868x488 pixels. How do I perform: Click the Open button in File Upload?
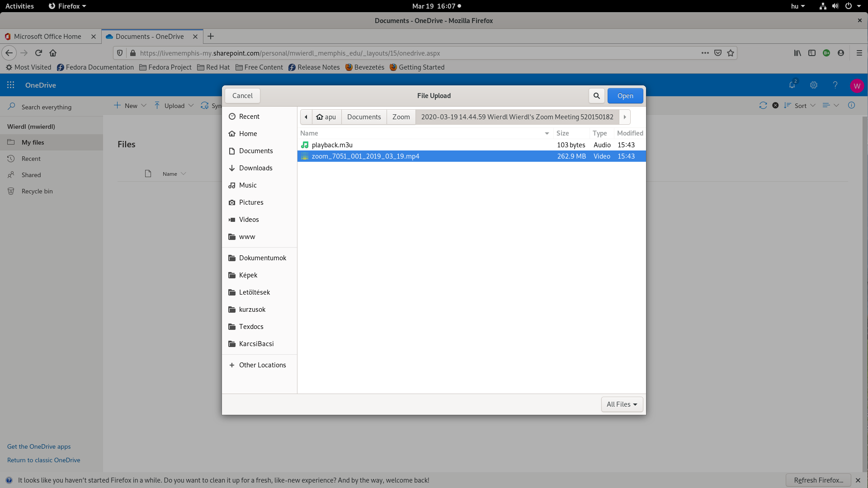click(625, 96)
